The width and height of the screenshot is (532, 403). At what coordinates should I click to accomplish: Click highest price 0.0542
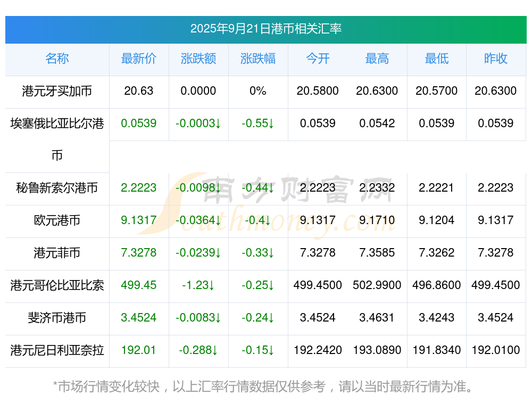tap(377, 124)
